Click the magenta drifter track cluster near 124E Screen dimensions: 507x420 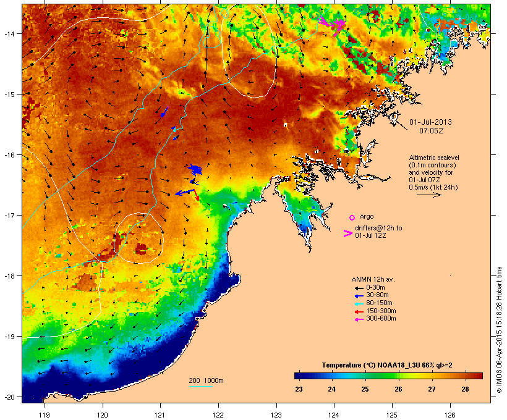click(x=333, y=24)
